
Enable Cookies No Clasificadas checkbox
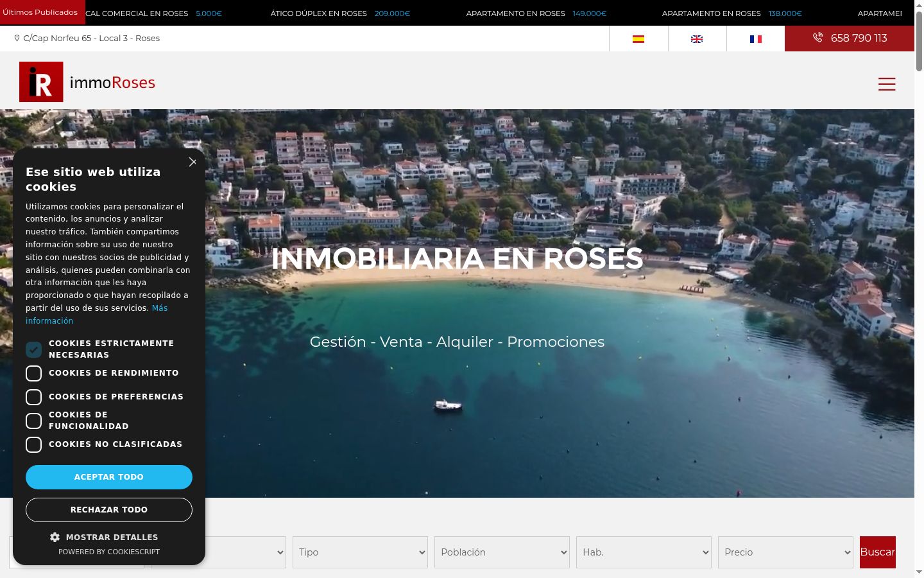tap(33, 444)
